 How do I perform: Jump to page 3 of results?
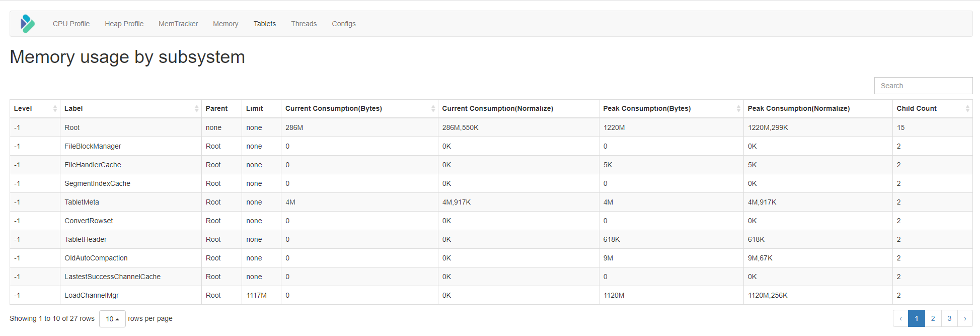(949, 318)
